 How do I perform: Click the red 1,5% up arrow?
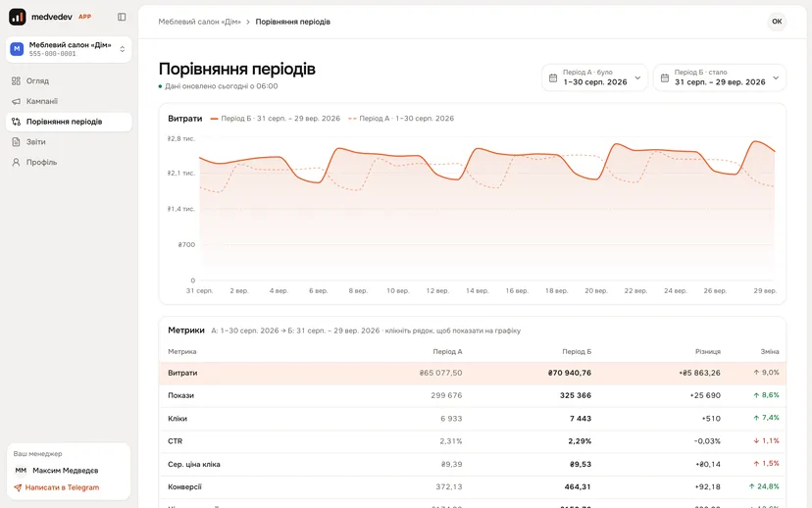point(756,464)
